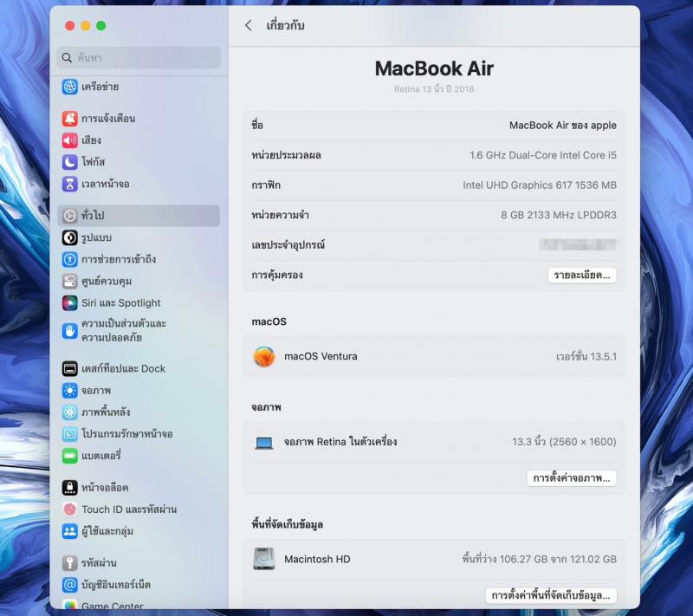Click the 'พื้นที่จัดเก็บข้อมูล' storage heading
Viewport: 693px width, 616px height.
point(288,524)
